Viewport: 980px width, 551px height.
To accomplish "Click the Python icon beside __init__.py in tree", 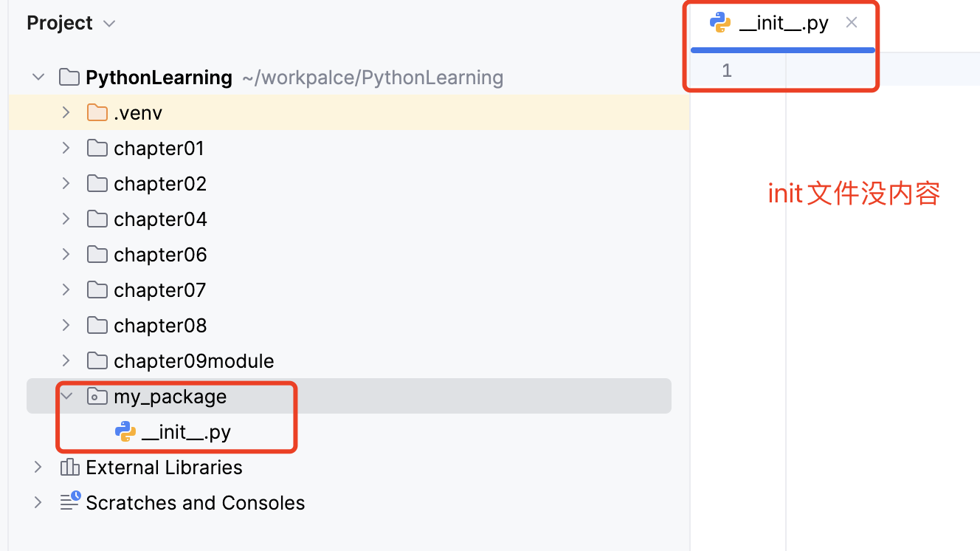I will 125,432.
